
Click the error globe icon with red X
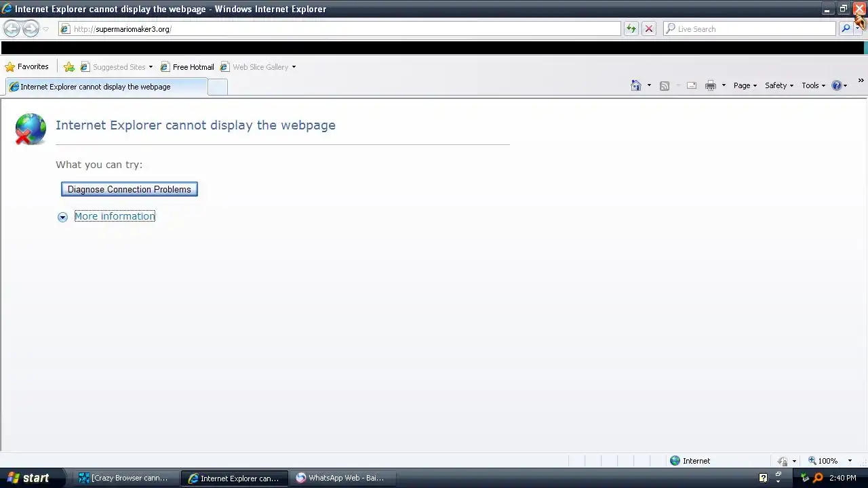point(31,129)
